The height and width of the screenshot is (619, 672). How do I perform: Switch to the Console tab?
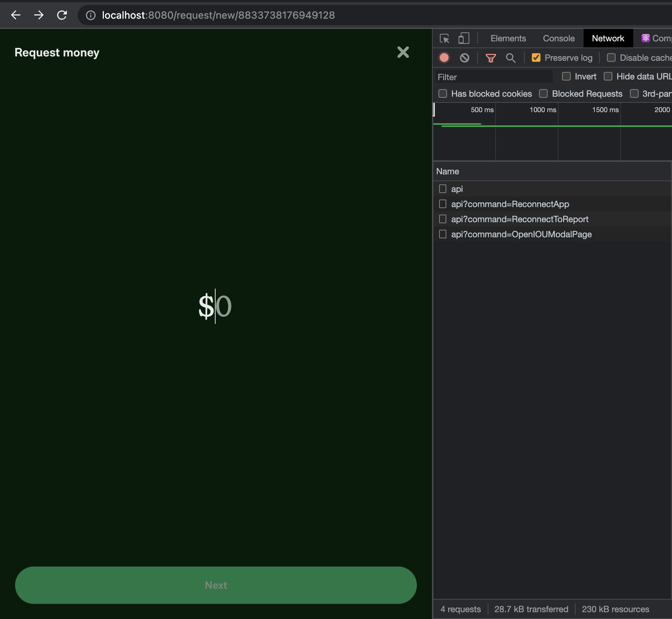(x=559, y=38)
